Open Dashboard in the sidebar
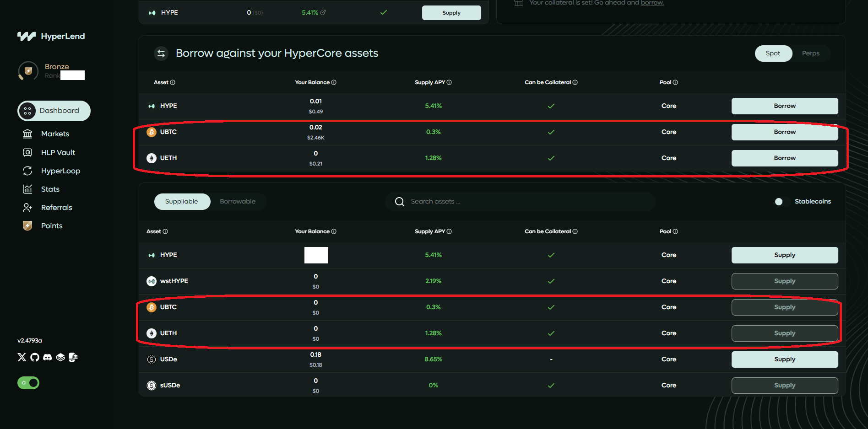 (54, 111)
